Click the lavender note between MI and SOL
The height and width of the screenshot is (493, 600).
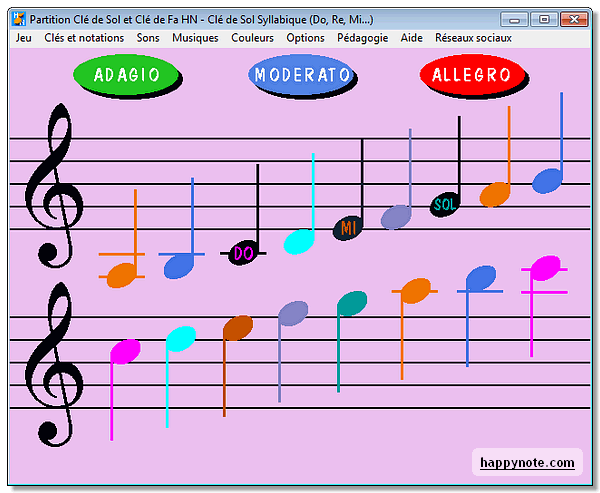(396, 217)
